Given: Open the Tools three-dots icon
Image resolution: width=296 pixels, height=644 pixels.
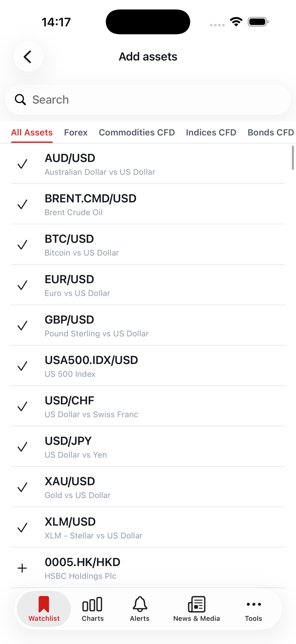Looking at the screenshot, I should (x=254, y=604).
